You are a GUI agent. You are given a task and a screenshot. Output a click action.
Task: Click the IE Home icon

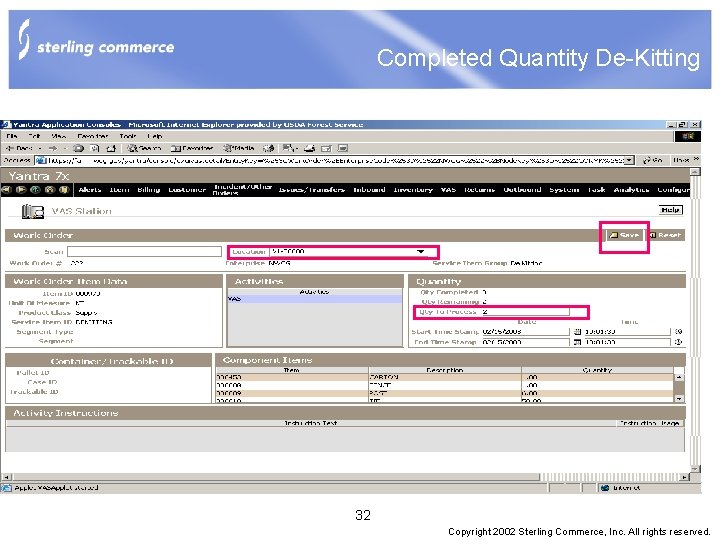pos(111,148)
